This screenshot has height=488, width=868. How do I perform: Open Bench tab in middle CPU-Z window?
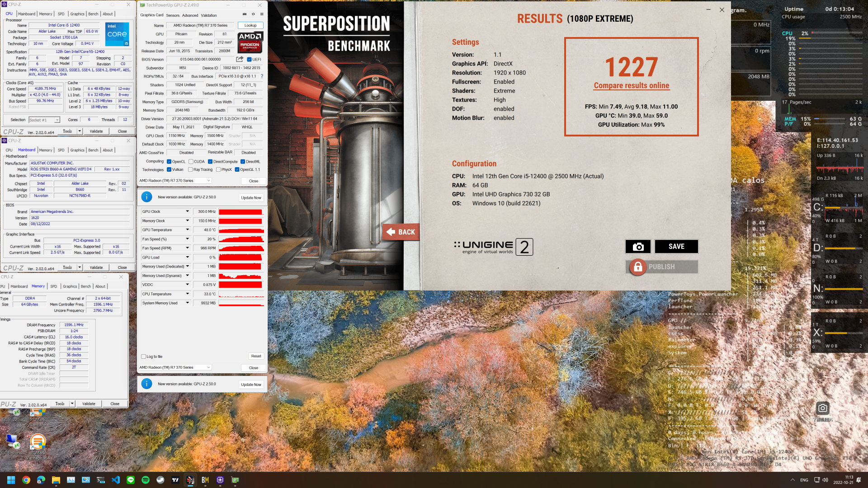coord(93,150)
